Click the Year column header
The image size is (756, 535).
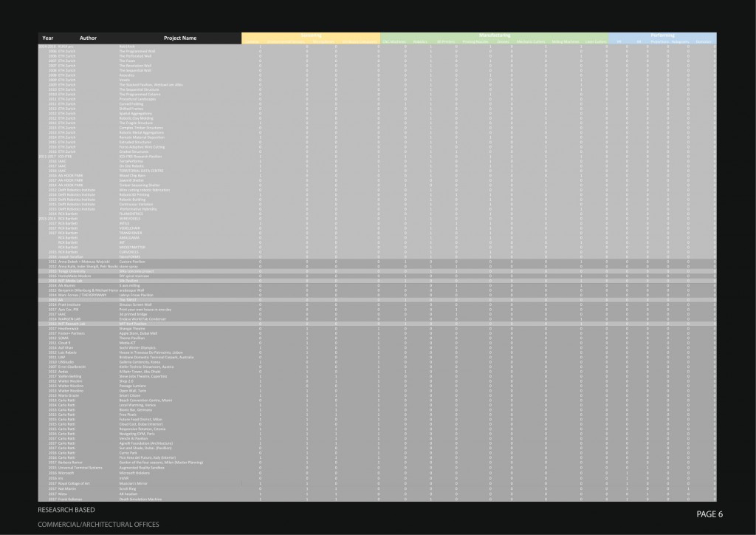48,37
